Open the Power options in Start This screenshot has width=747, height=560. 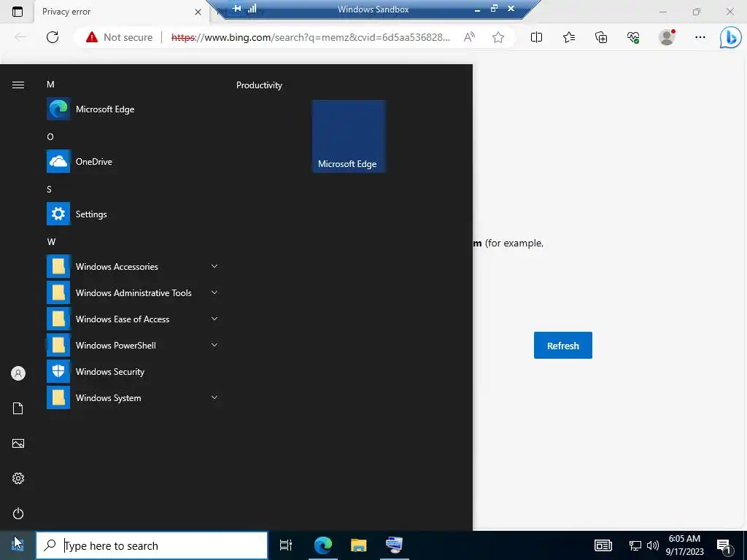point(18,513)
